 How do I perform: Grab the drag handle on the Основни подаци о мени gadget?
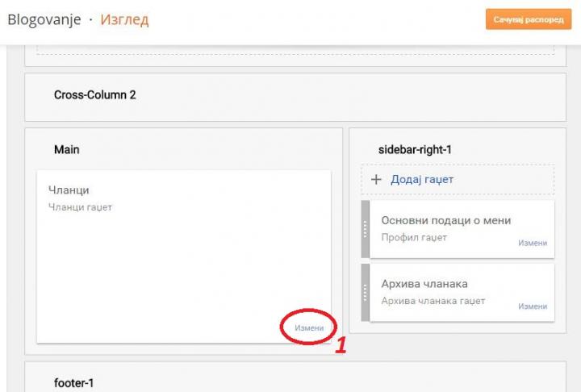366,230
